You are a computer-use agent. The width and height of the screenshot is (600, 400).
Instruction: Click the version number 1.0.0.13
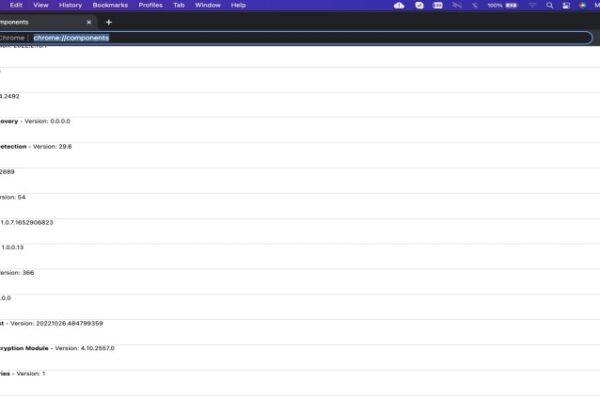click(12, 247)
